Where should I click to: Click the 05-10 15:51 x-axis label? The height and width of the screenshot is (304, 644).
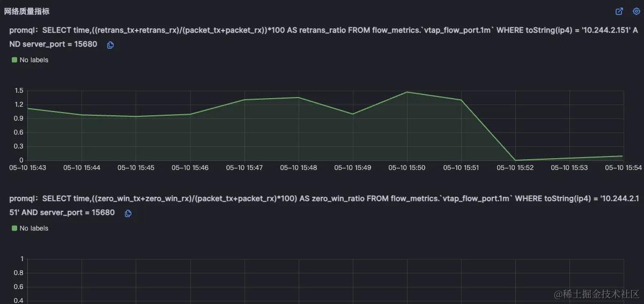point(461,168)
